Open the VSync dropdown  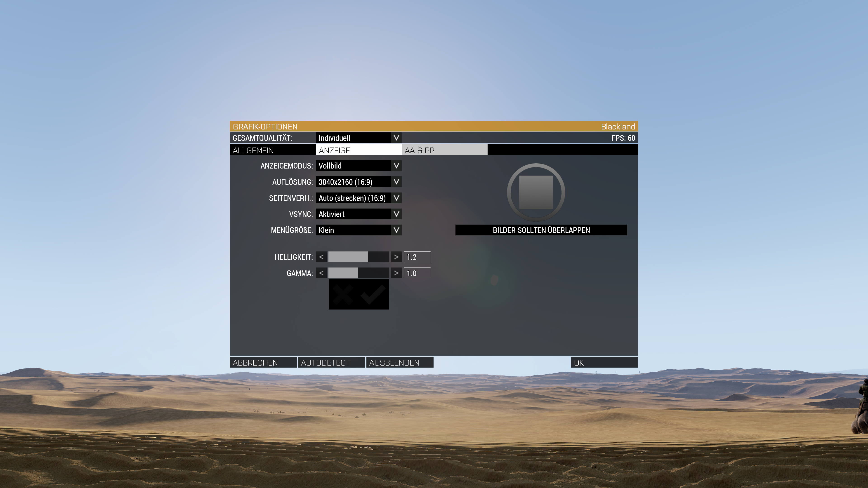[396, 214]
